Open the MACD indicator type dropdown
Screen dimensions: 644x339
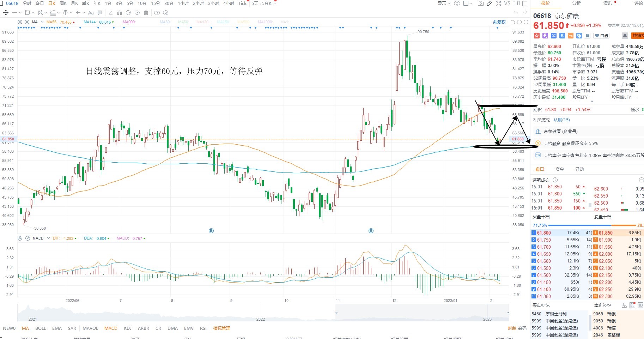[48, 238]
